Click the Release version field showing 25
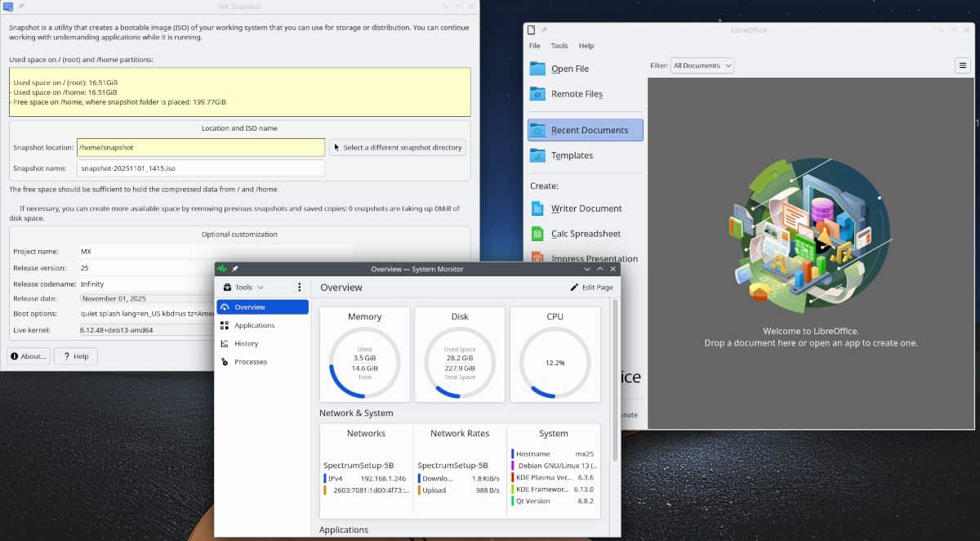 [216, 268]
